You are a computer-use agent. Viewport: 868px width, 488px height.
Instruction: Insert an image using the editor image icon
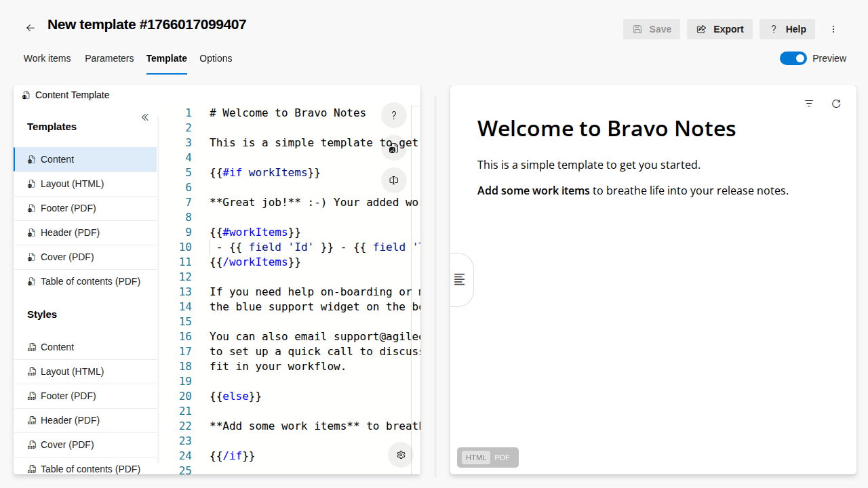393,148
